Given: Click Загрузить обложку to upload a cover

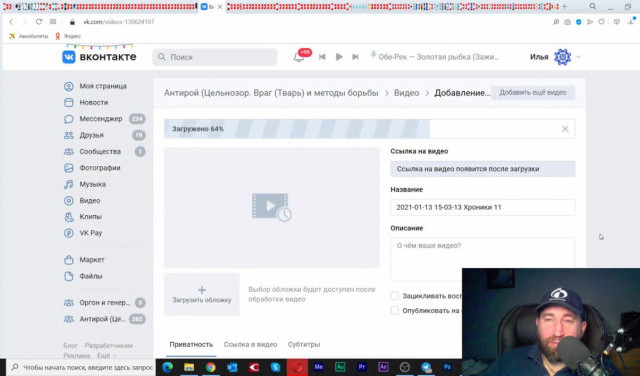Looking at the screenshot, I should click(x=202, y=294).
